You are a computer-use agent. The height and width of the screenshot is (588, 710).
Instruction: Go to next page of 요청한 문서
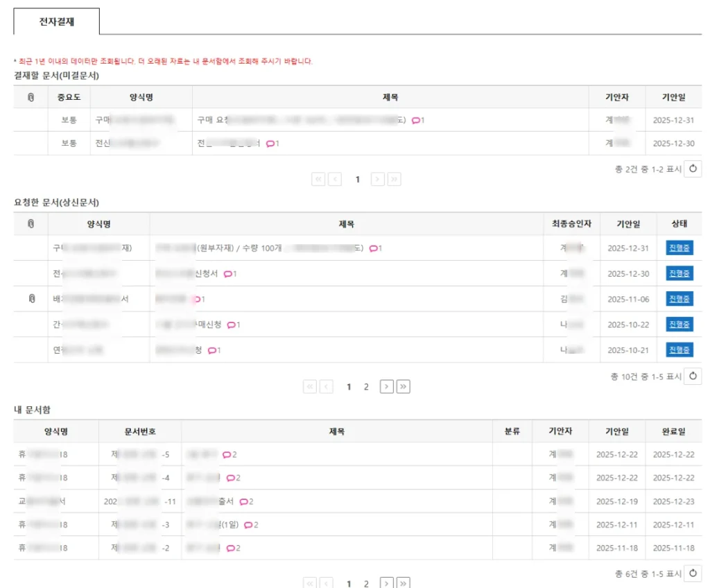pyautogui.click(x=387, y=387)
